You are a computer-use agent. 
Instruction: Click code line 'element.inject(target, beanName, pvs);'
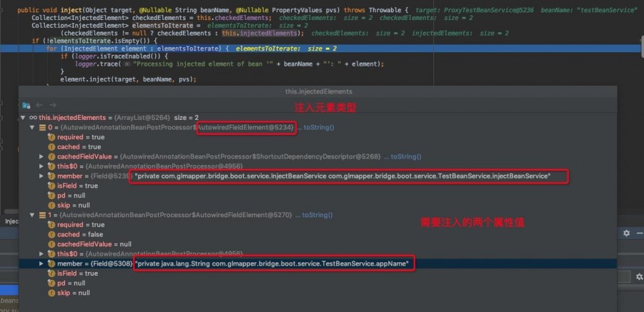(x=129, y=79)
